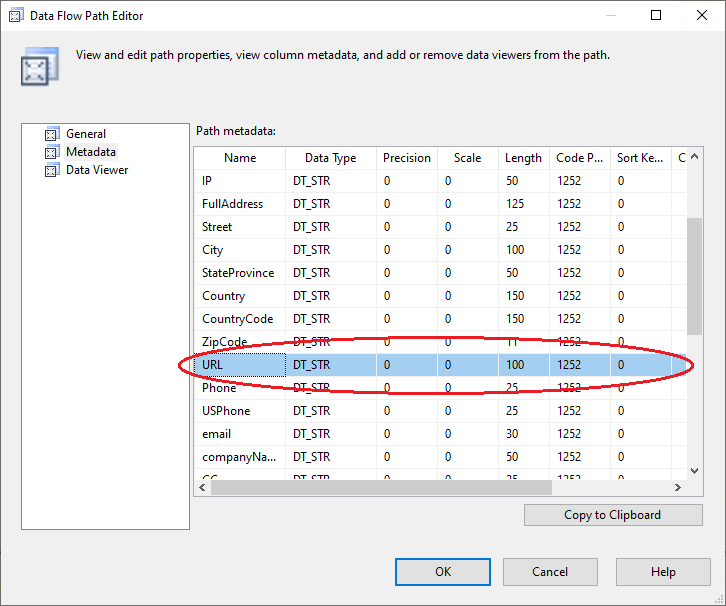Viewport: 726px width, 606px height.
Task: Select the email column row
Action: (217, 434)
